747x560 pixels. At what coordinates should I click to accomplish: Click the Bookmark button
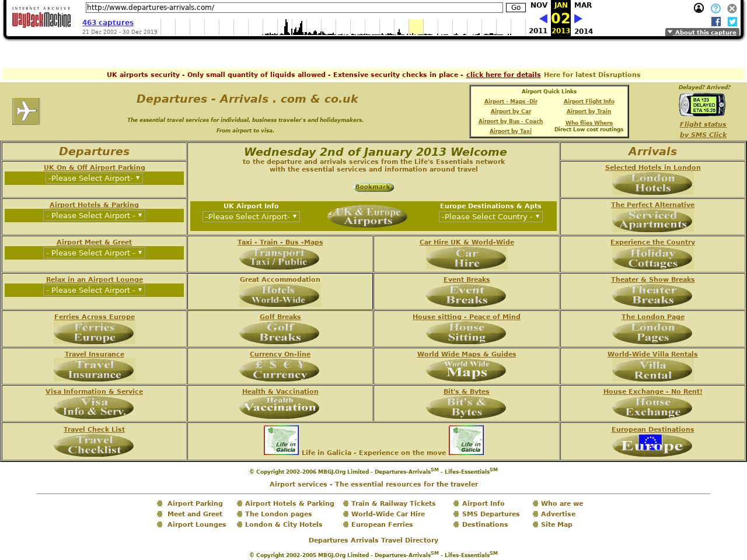pos(373,187)
